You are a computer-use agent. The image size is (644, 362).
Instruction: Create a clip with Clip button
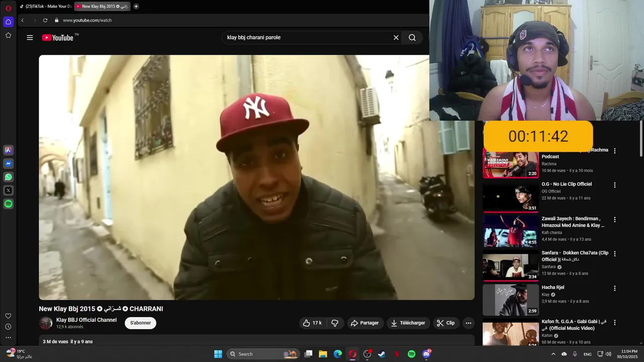446,323
